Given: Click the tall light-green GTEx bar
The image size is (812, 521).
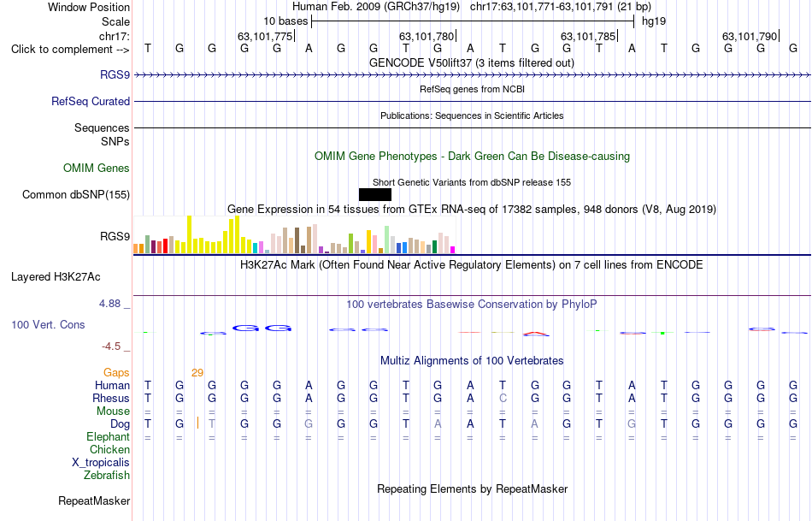Looking at the screenshot, I should coord(387,240).
